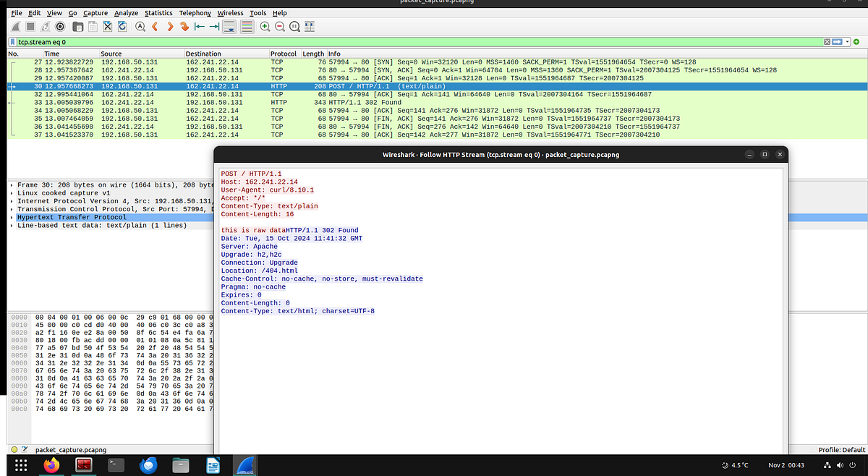
Task: Click into the tcp.stream eq 0 filter field
Action: 420,43
